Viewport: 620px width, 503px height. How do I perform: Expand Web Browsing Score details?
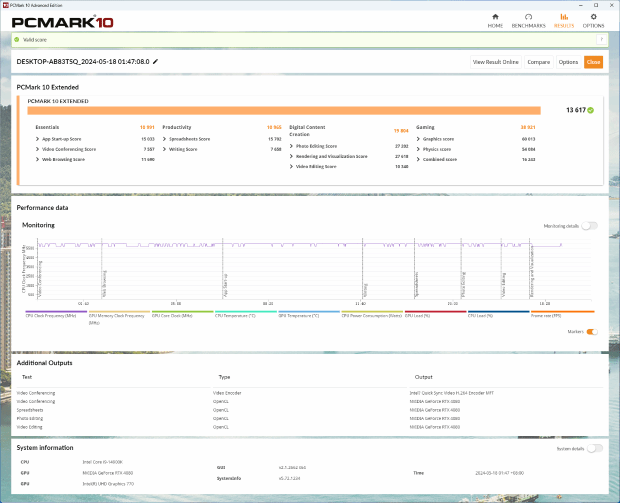tap(37, 159)
